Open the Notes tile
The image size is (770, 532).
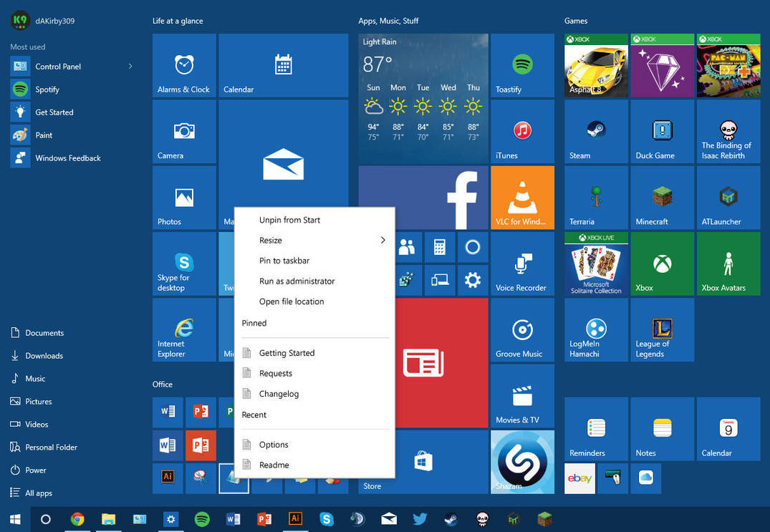(x=663, y=429)
